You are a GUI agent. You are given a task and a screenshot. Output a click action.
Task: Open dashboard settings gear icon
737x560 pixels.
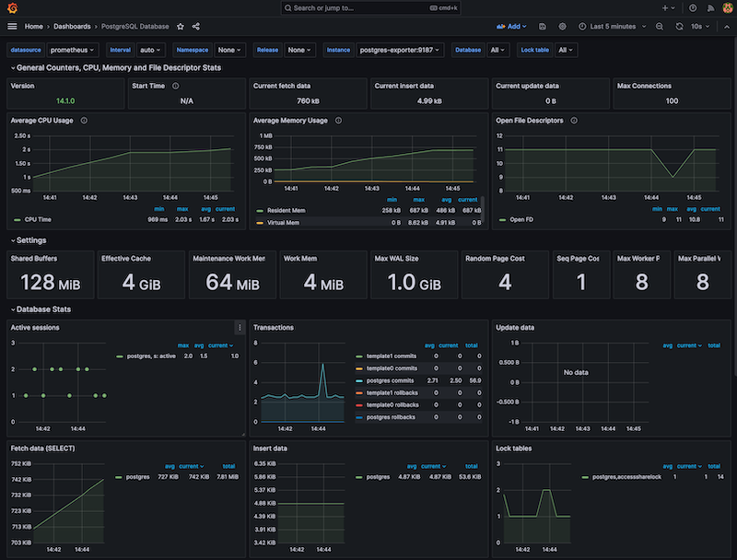(x=562, y=27)
